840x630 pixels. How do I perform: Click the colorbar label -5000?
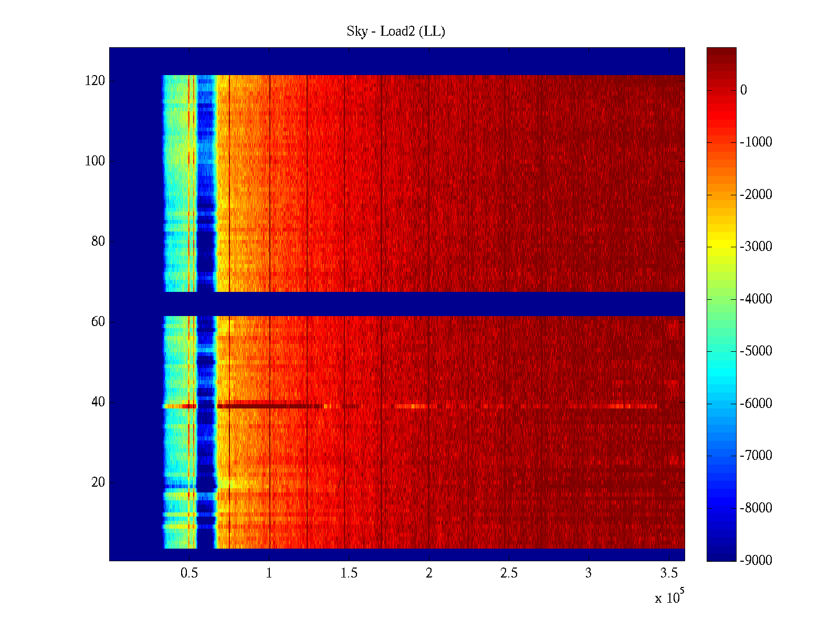[755, 351]
